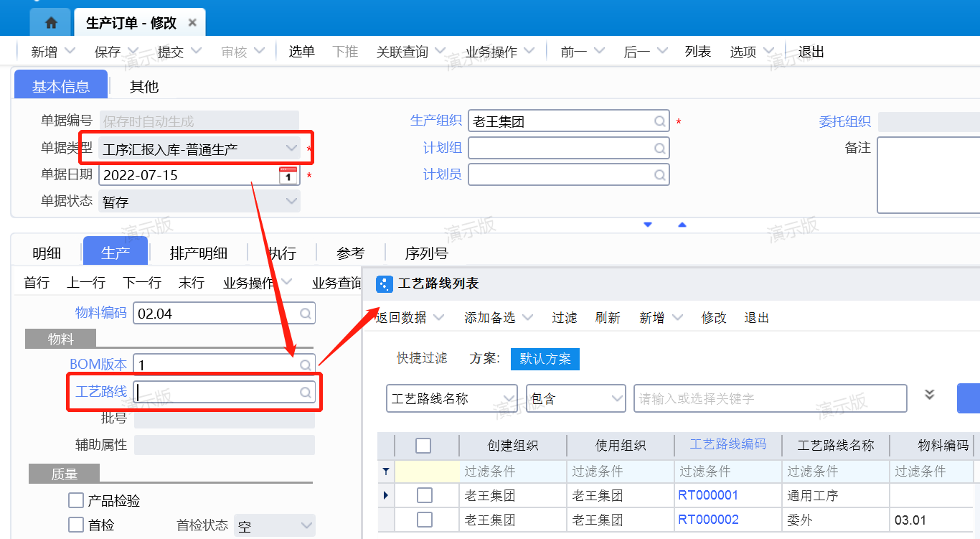This screenshot has width=980, height=539.
Task: Switch to the 明细 tab
Action: 47,253
